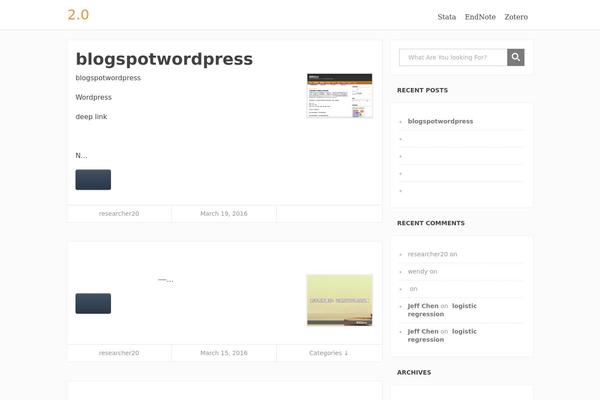
Task: Click the RECENT COMMENTS heading
Action: coord(431,223)
